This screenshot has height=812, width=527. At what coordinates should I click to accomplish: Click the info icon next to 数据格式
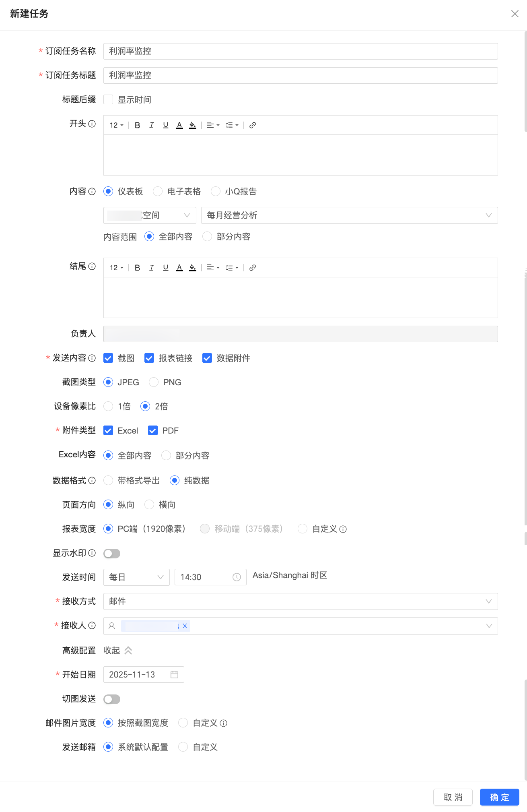92,480
